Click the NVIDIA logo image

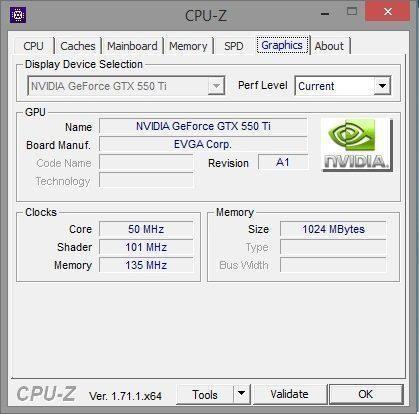357,145
